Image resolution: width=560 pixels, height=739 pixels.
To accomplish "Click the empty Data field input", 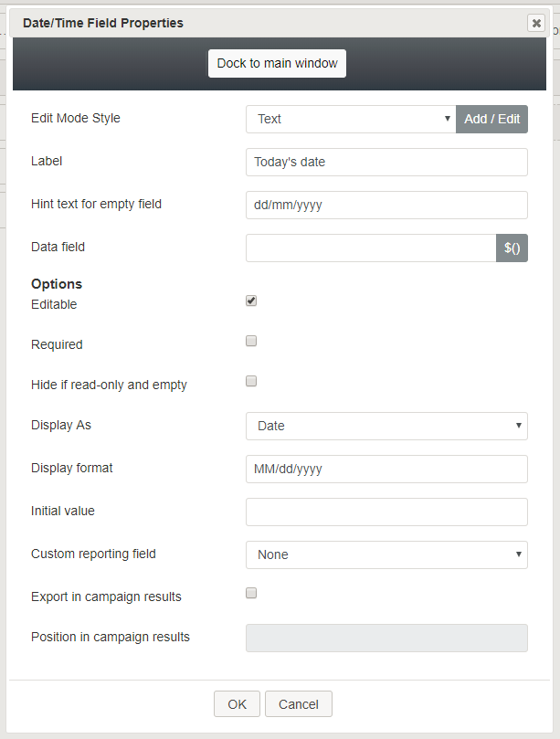I will tap(371, 248).
